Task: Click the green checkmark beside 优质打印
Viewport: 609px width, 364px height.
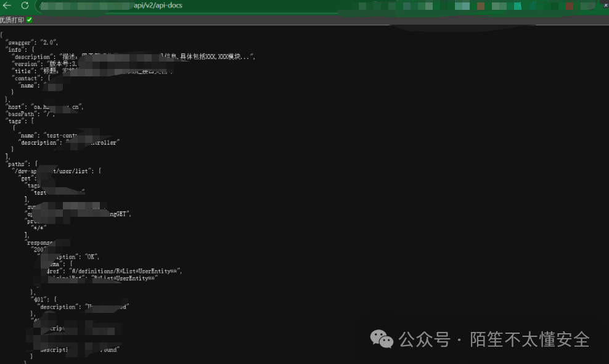Action: 30,19
